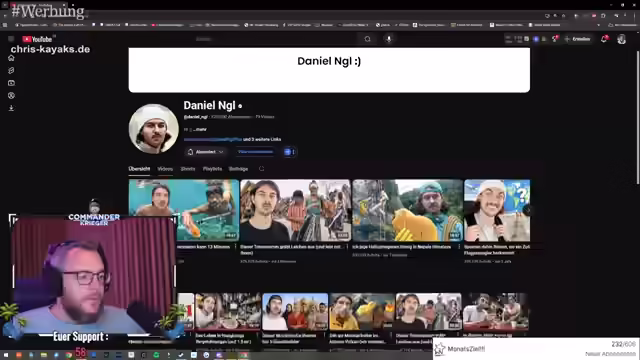Click the purple circle header extension icon
Viewport: 640px width, 360px height.
[536, 39]
